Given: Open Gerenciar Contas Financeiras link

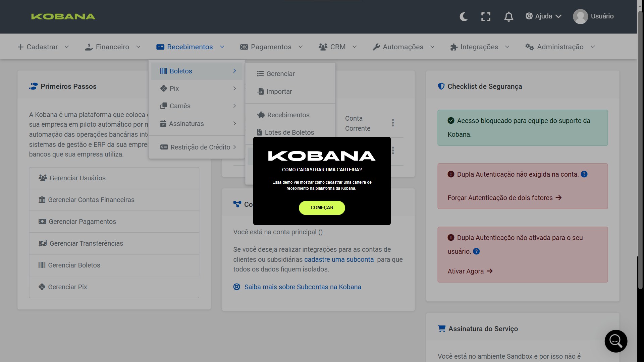Looking at the screenshot, I should tap(114, 200).
